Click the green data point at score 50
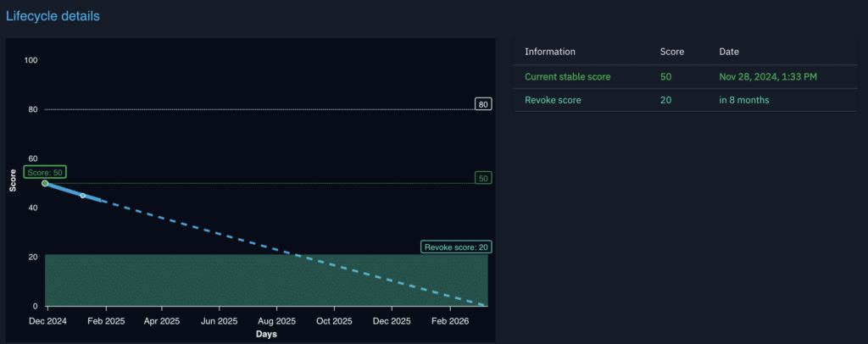Screen dimensions: 868x344 [45, 183]
